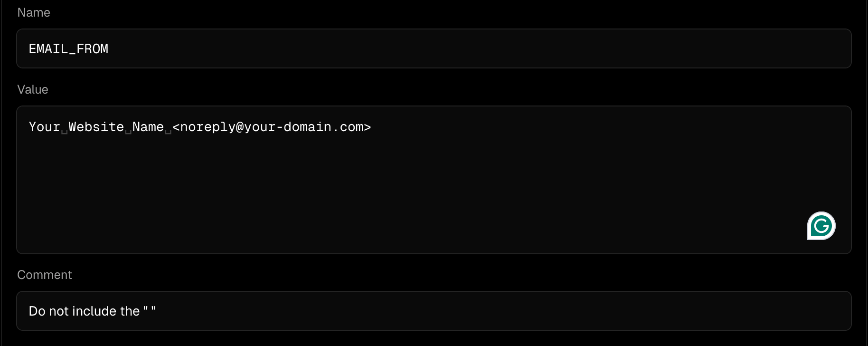868x346 pixels.
Task: Open the Grammarly widget in Value box
Action: tap(821, 226)
